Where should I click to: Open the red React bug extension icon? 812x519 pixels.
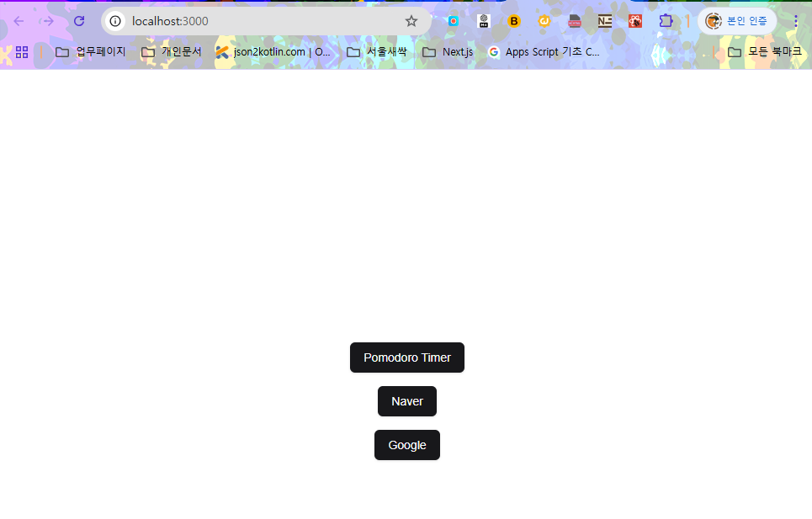click(635, 21)
